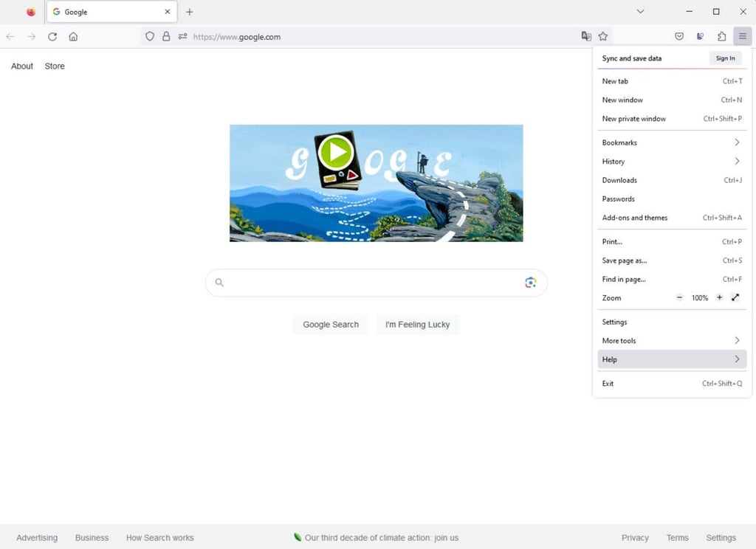Click the Google search input box
The image size is (756, 549).
click(376, 283)
